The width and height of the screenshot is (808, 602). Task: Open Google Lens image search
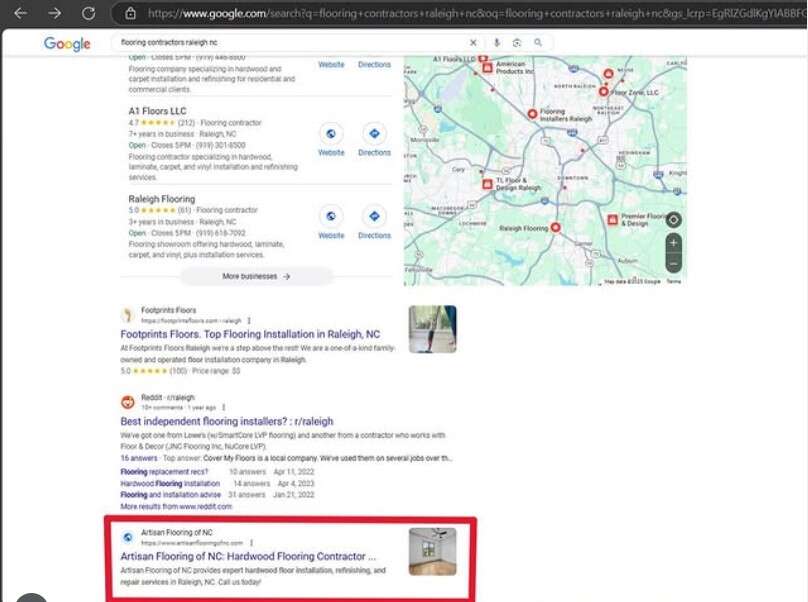click(x=517, y=43)
